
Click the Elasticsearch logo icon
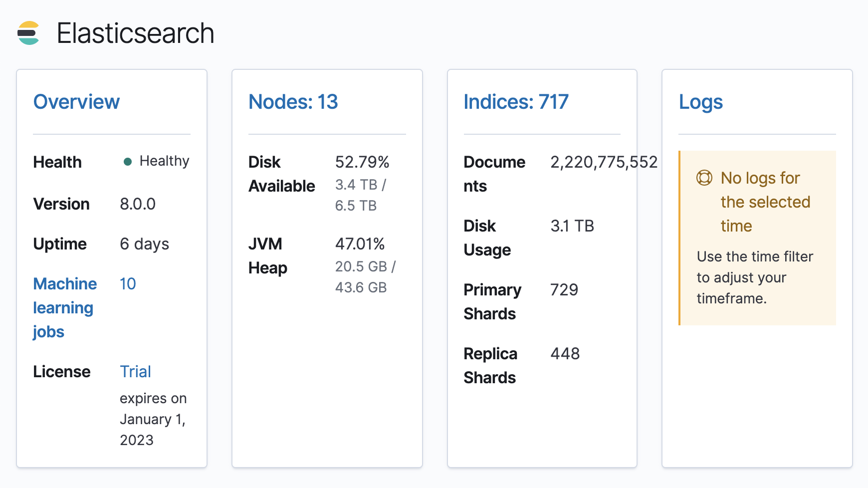pyautogui.click(x=28, y=33)
